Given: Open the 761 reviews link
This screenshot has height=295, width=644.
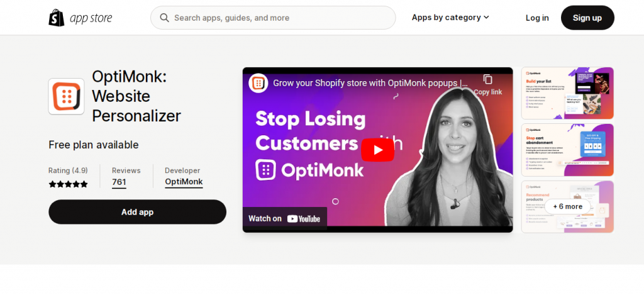Looking at the screenshot, I should (x=119, y=182).
